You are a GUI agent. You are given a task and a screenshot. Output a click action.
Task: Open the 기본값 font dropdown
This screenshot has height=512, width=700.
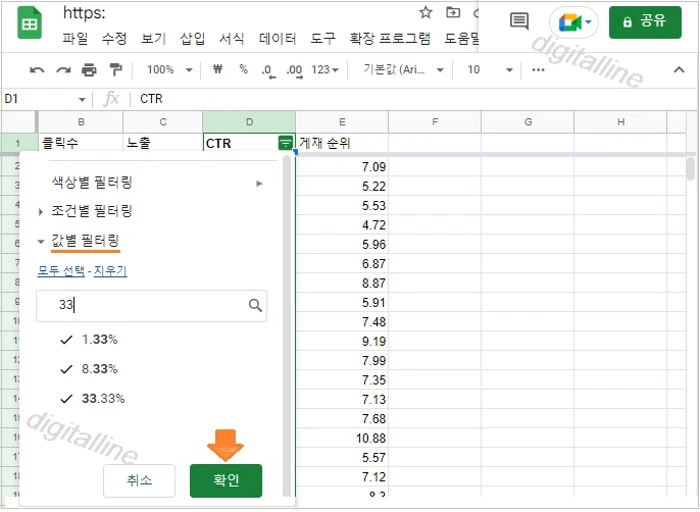[x=403, y=70]
